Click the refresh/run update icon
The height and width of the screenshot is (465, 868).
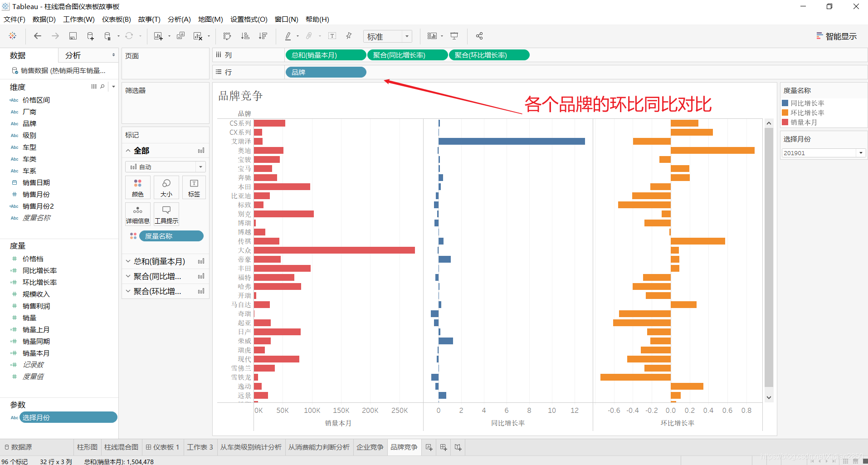129,36
